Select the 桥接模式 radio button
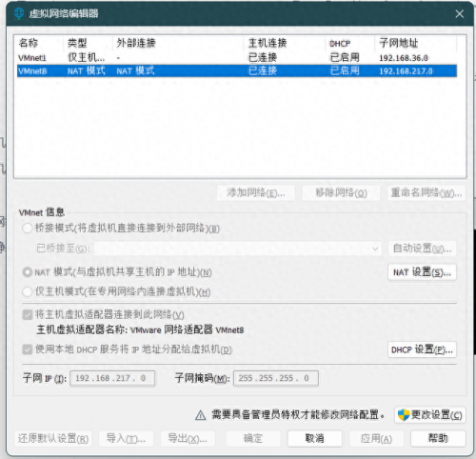This screenshot has height=459, width=476. point(28,228)
